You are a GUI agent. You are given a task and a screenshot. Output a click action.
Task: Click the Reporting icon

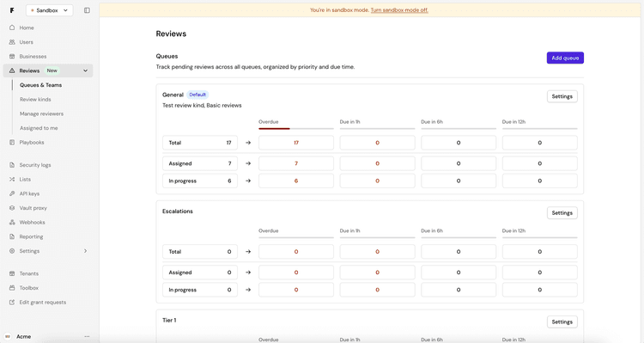pos(12,237)
